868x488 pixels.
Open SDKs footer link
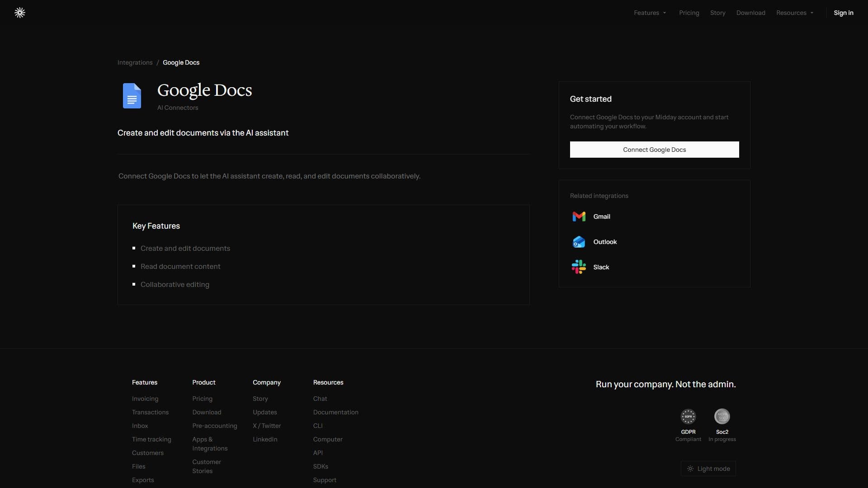click(x=321, y=466)
